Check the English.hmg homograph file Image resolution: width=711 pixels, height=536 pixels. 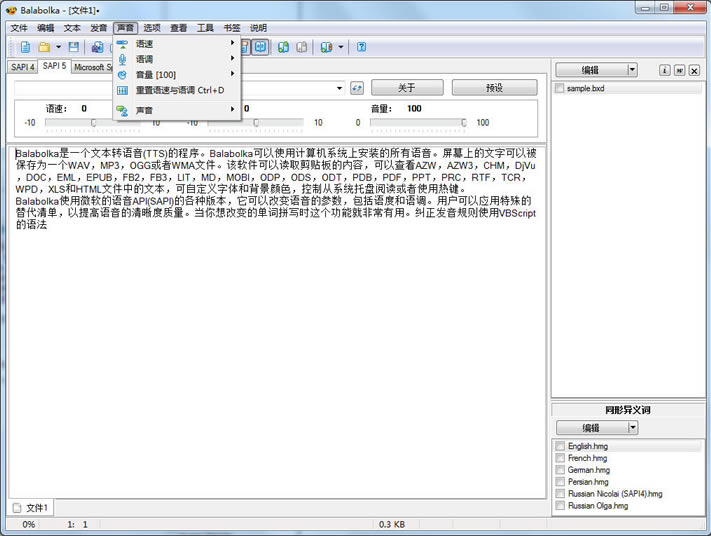[x=560, y=446]
